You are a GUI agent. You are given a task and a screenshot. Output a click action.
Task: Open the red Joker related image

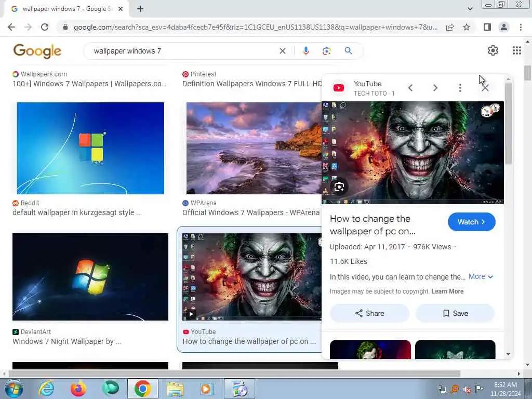click(370, 349)
